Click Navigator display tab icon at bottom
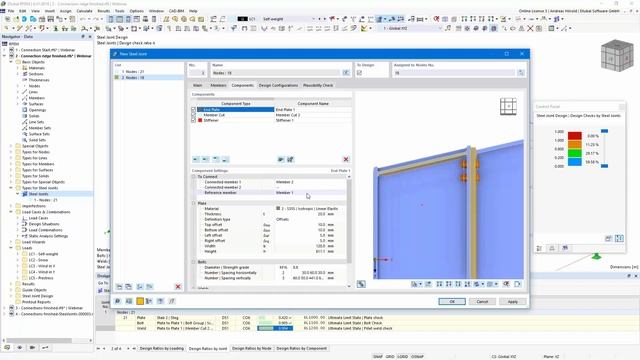Screen dimensions: 640x360 19,347
